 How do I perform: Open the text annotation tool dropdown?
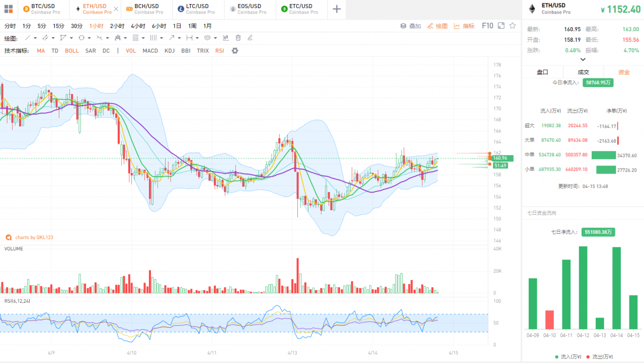215,38
